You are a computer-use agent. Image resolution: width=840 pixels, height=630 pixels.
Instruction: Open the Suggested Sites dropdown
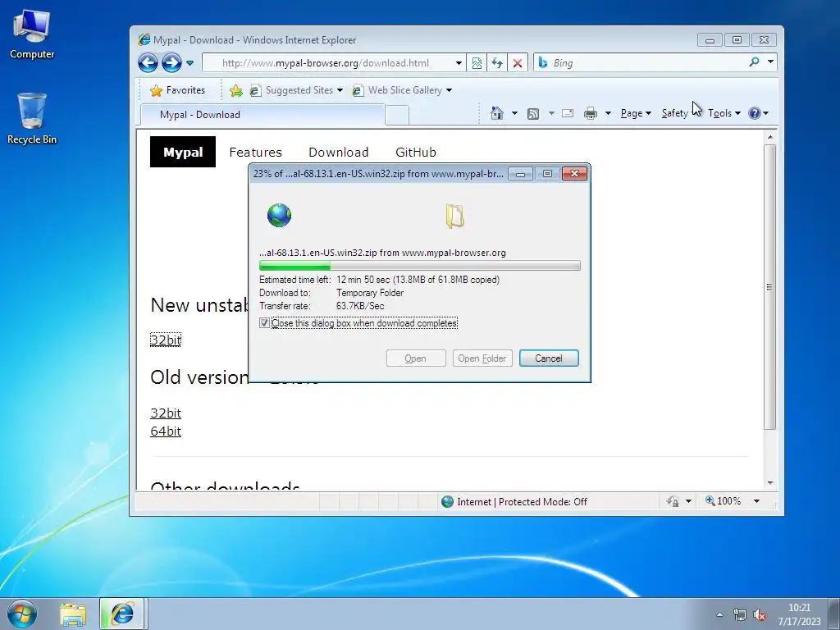[296, 90]
